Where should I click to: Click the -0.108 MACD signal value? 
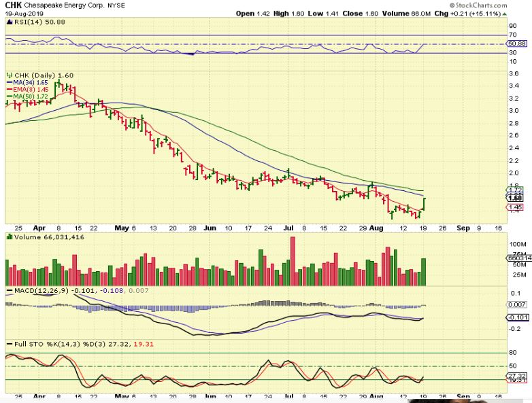(113, 291)
